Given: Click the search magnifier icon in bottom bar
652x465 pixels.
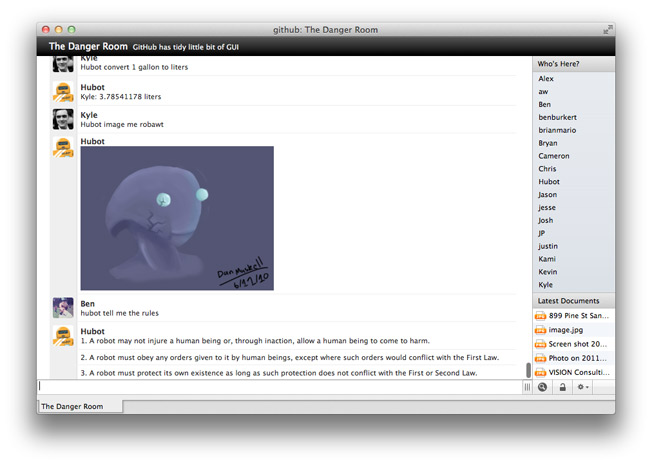Looking at the screenshot, I should [x=542, y=387].
